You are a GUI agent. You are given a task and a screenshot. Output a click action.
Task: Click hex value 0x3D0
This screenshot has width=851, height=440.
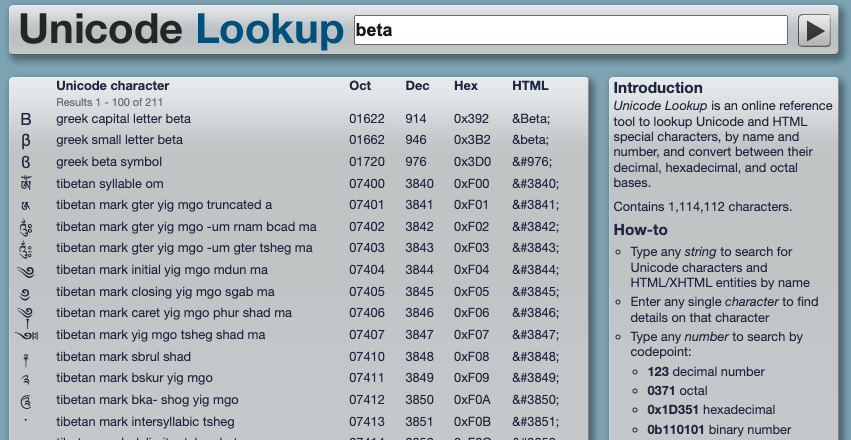pos(472,162)
